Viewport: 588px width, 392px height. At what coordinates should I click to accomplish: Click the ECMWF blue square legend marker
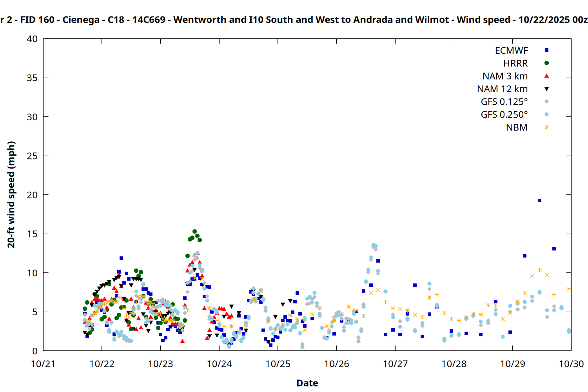tap(546, 50)
